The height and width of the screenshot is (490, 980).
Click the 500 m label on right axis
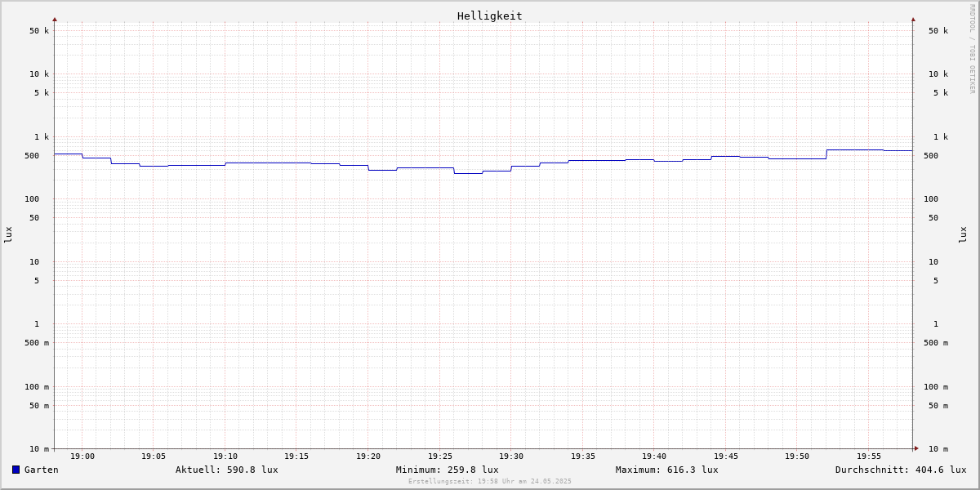(936, 343)
